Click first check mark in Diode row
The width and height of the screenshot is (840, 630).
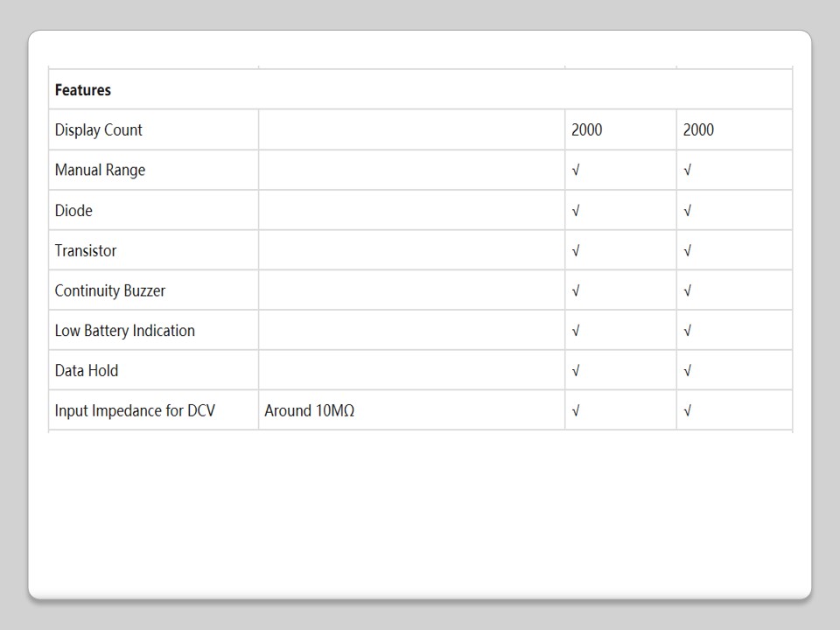576,211
